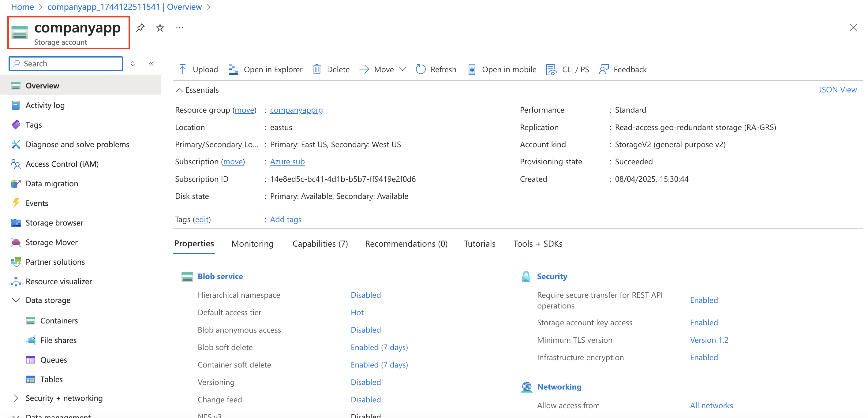Click Default access tier Hot value
The width and height of the screenshot is (868, 418).
357,312
